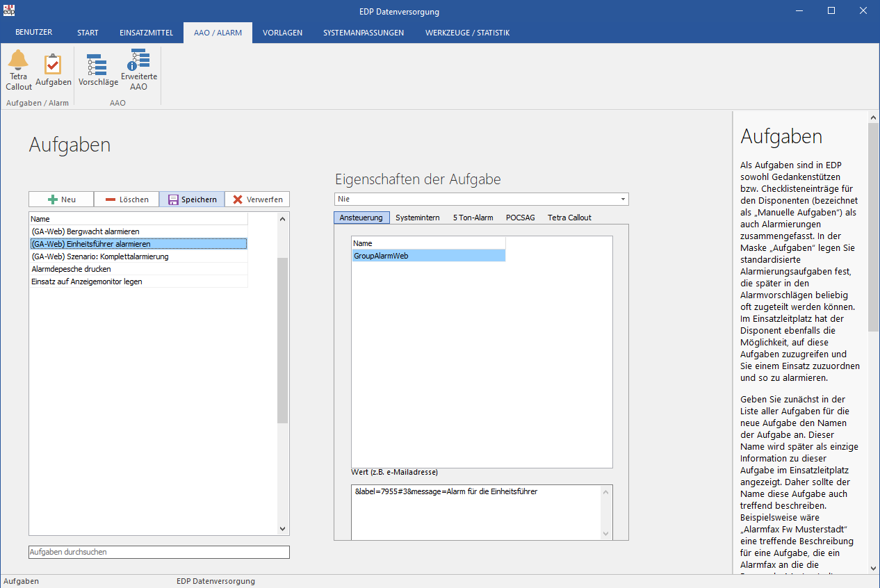
Task: Click the EDP app icon in title bar
Action: coord(9,10)
